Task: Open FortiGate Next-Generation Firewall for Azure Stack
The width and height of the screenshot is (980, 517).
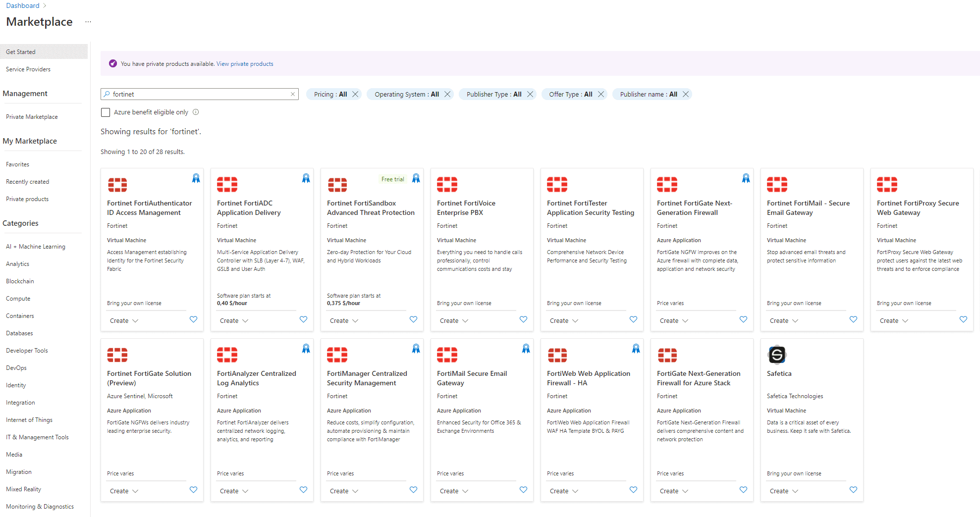Action: [x=699, y=378]
